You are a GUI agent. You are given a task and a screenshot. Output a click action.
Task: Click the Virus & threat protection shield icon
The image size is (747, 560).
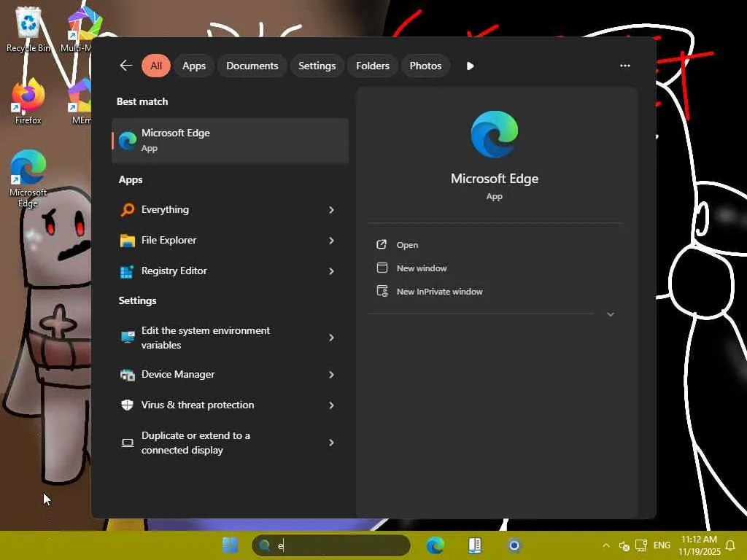click(x=127, y=405)
